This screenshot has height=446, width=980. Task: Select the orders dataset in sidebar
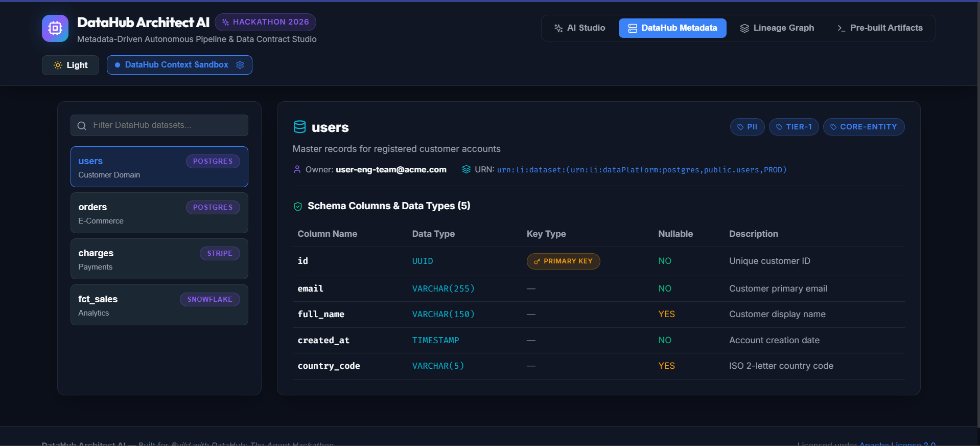[x=159, y=213]
